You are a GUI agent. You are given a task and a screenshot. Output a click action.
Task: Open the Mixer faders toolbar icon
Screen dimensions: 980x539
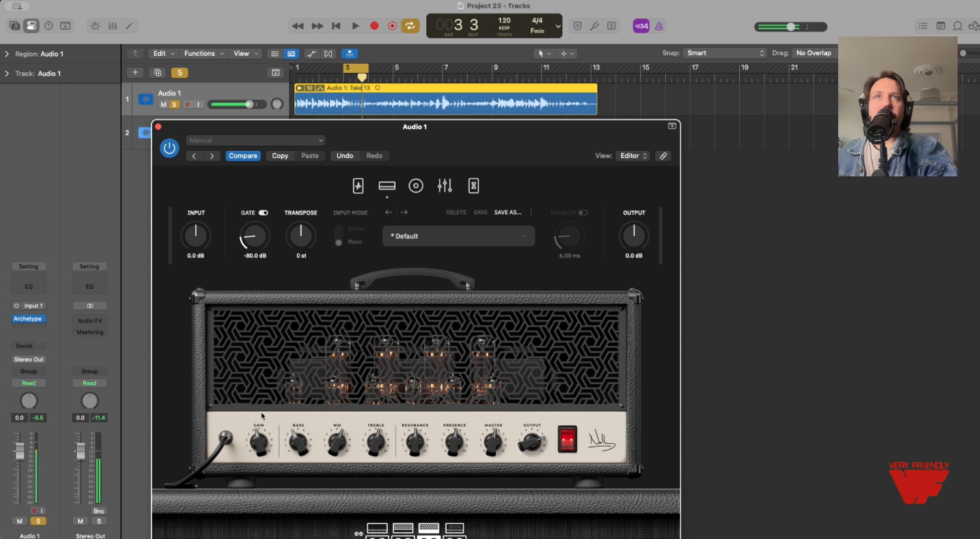coord(113,26)
